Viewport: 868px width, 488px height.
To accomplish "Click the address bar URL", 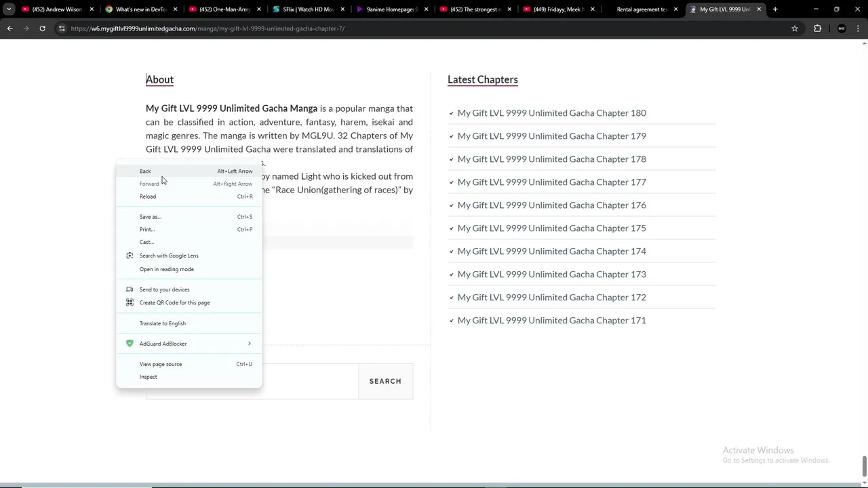I will (208, 28).
